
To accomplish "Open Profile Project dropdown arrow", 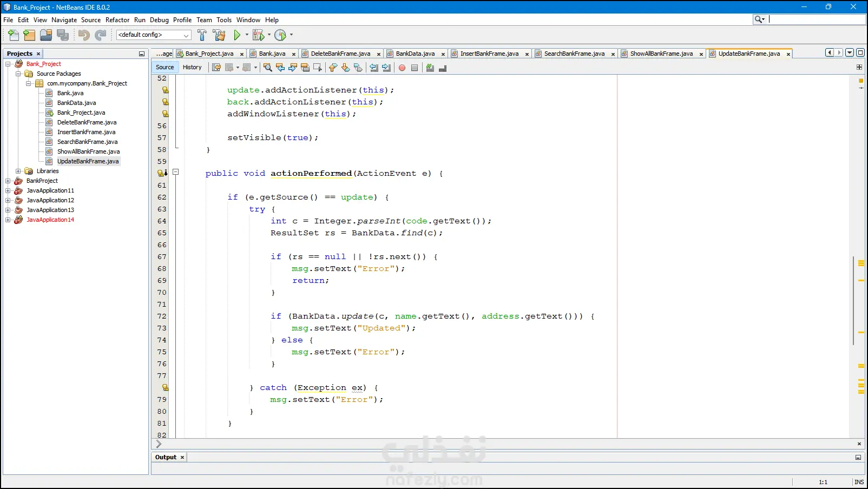I will pos(291,35).
